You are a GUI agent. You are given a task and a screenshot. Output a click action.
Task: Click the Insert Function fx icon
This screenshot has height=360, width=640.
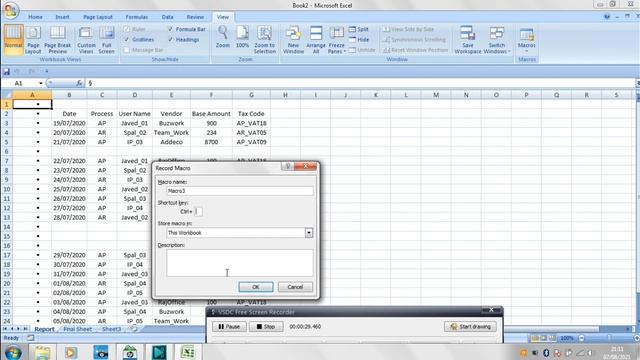(x=79, y=83)
